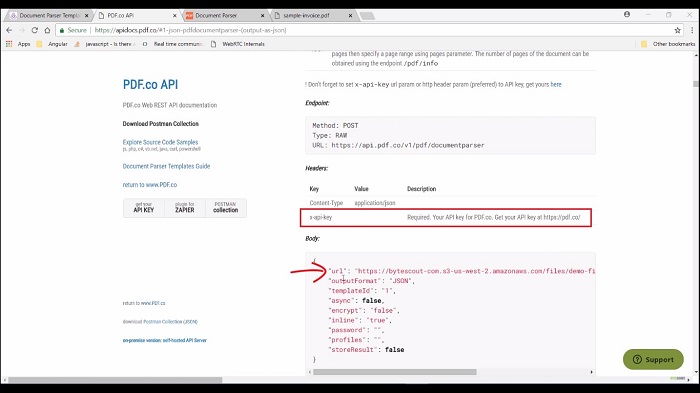Click the "async": false line
700x393 pixels.
[x=356, y=301]
